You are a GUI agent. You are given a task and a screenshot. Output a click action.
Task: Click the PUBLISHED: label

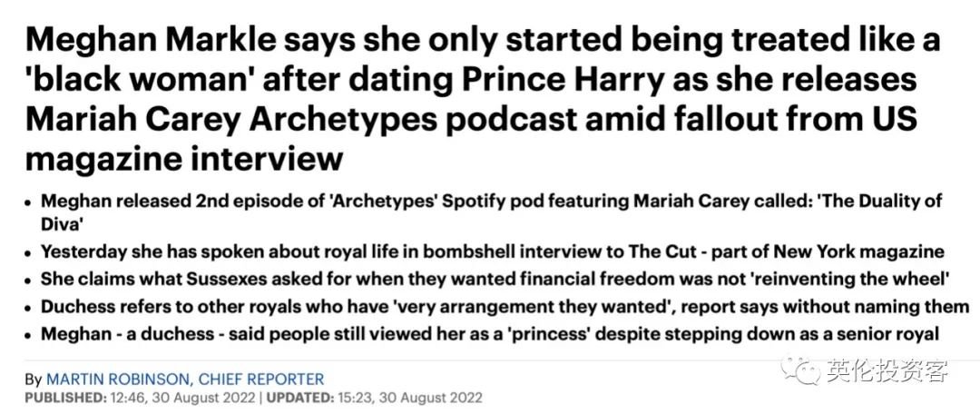65,398
